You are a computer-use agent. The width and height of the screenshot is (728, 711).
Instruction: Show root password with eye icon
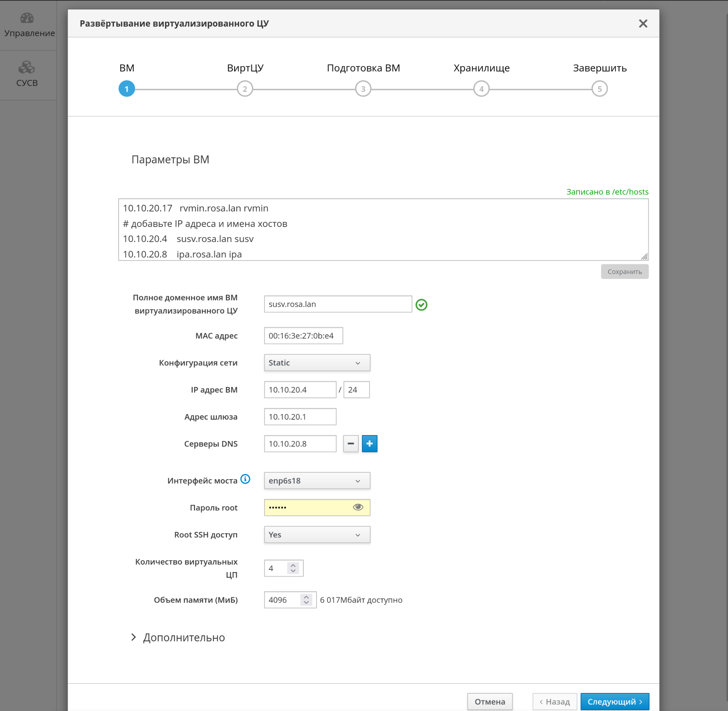[358, 507]
